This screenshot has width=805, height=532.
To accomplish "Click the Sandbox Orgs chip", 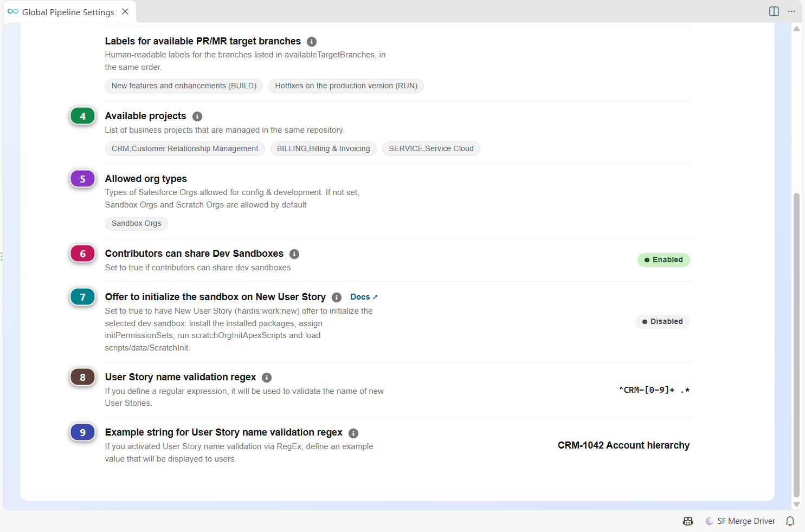I will 137,224.
